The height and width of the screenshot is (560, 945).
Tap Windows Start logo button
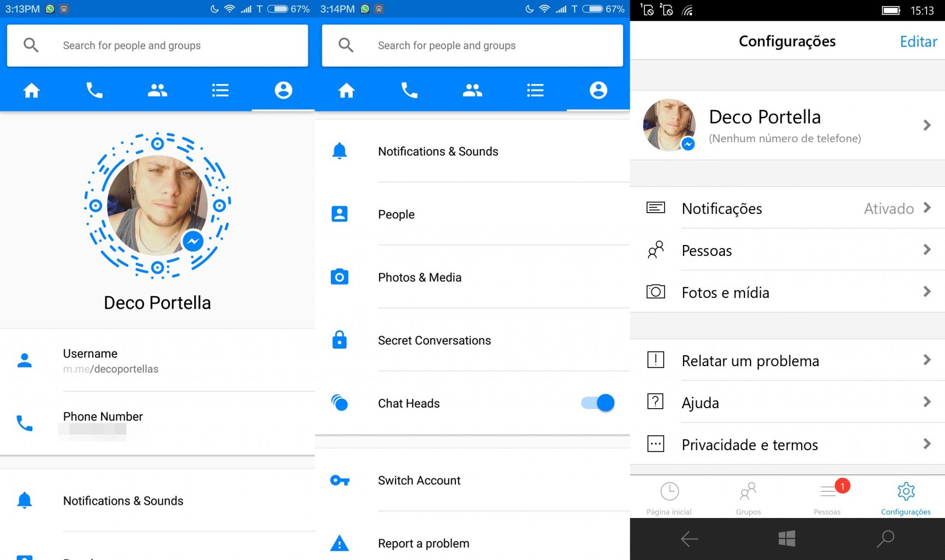(x=787, y=538)
